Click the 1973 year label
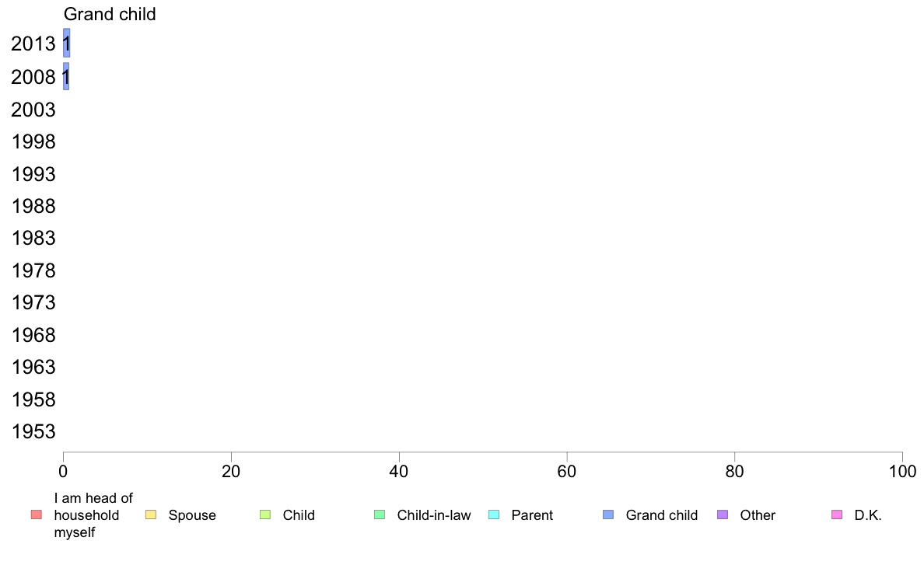Image resolution: width=924 pixels, height=572 pixels. pos(33,302)
